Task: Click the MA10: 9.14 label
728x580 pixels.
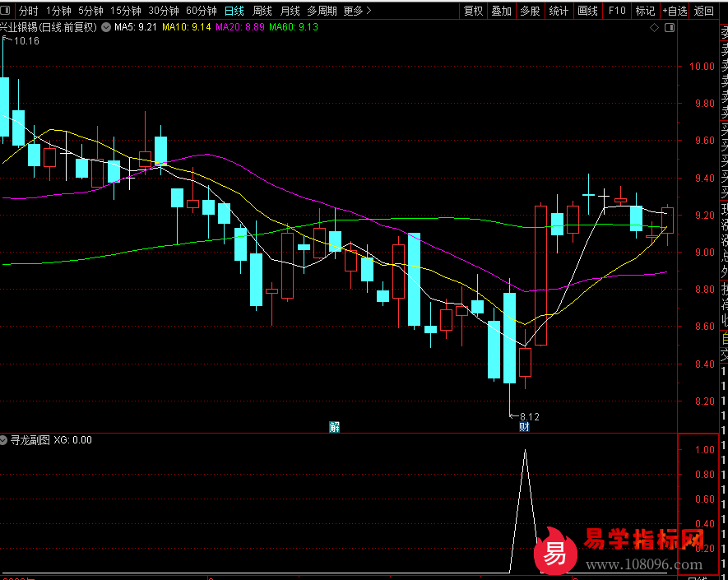Action: click(187, 27)
